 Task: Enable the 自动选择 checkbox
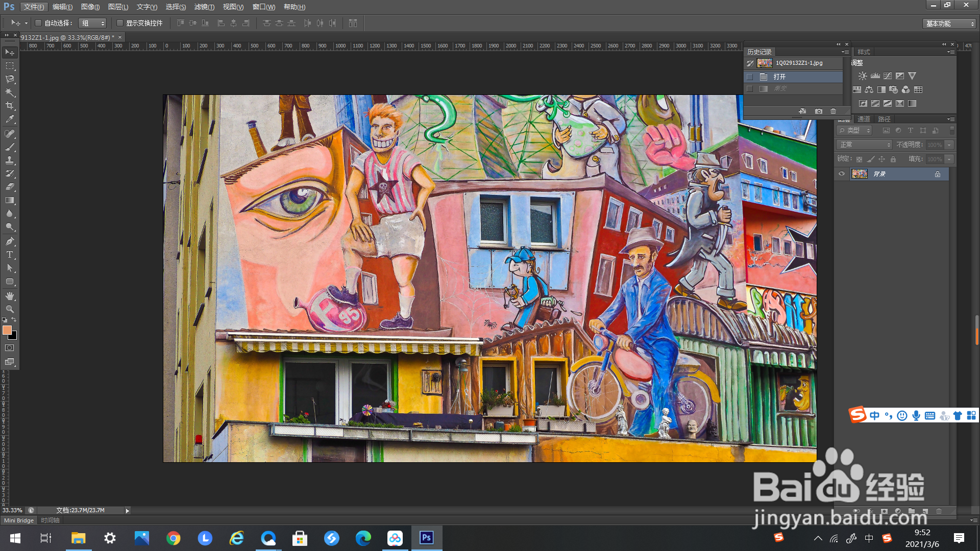click(x=38, y=23)
